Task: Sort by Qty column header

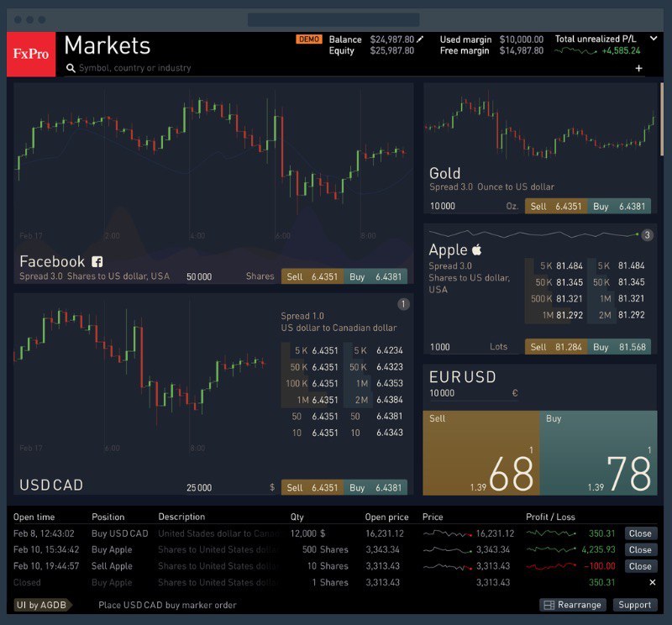Action: coord(297,517)
